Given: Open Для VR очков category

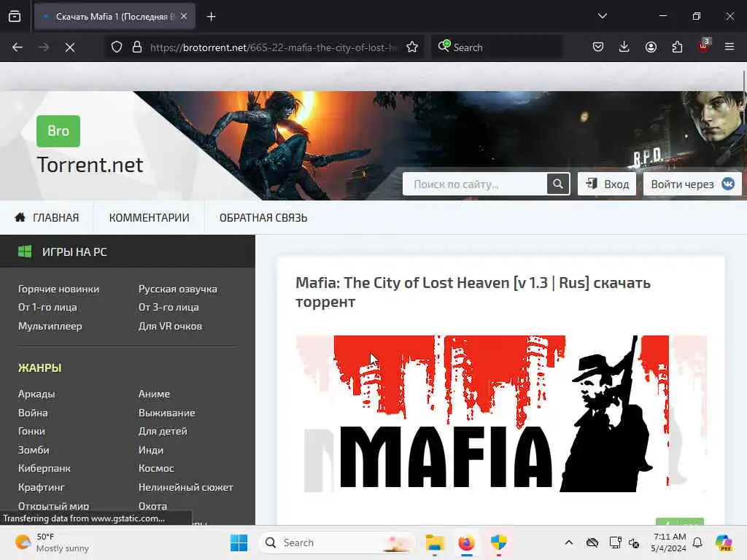Looking at the screenshot, I should coord(170,326).
